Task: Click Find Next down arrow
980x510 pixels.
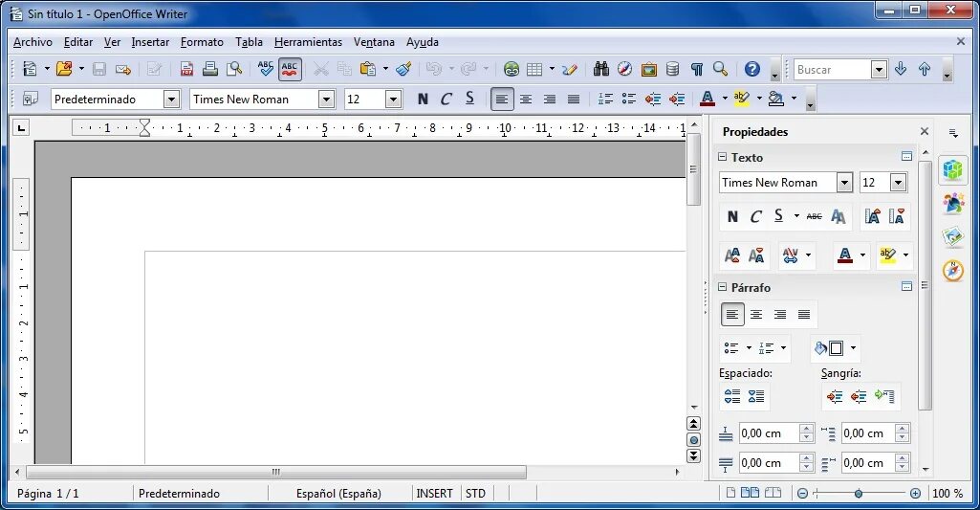Action: click(x=901, y=69)
